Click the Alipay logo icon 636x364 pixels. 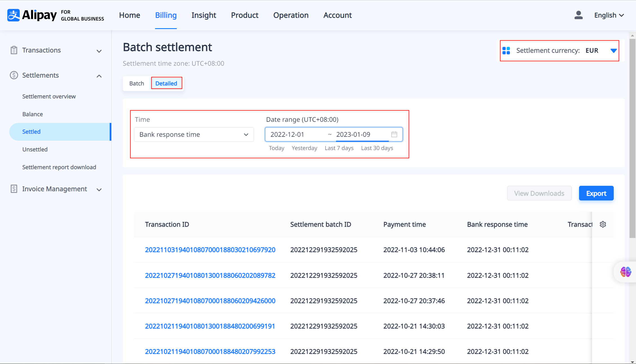point(13,15)
